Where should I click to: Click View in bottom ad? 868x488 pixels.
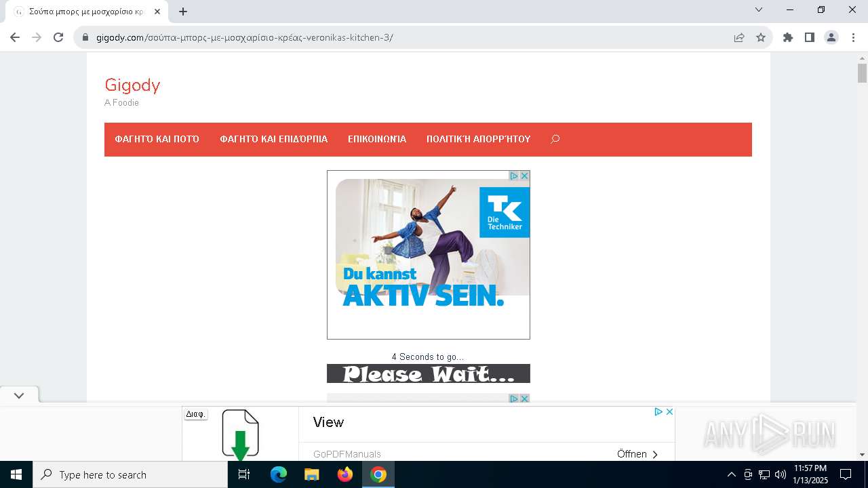coord(328,422)
